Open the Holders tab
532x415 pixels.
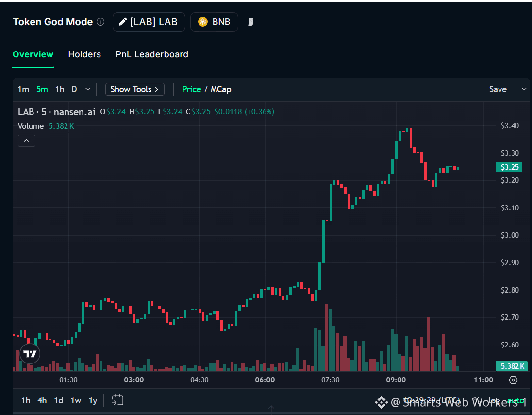(84, 54)
